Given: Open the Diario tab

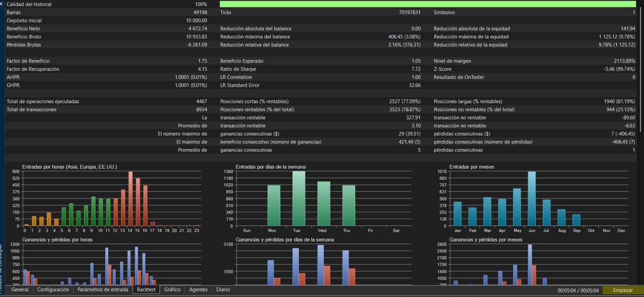Looking at the screenshot, I should pyautogui.click(x=223, y=290).
